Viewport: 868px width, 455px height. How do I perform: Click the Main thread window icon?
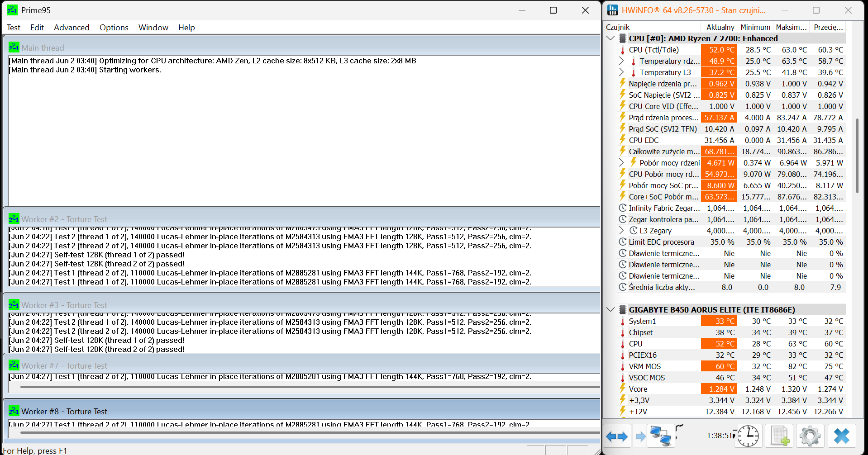tap(14, 47)
